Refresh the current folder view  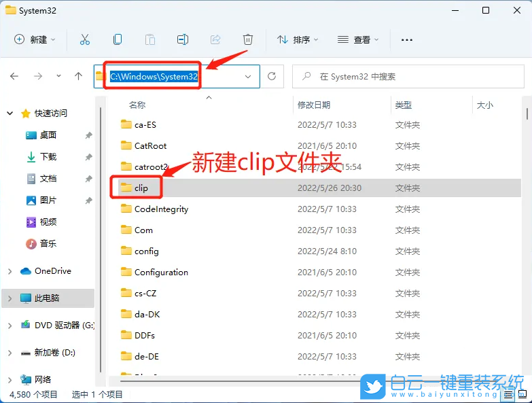click(x=272, y=76)
